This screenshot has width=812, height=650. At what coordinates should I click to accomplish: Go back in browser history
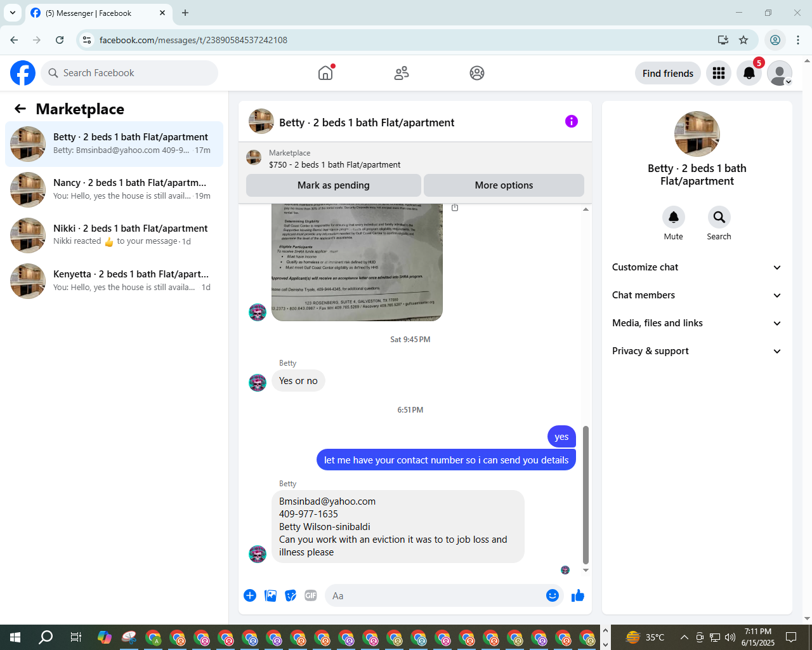(14, 40)
